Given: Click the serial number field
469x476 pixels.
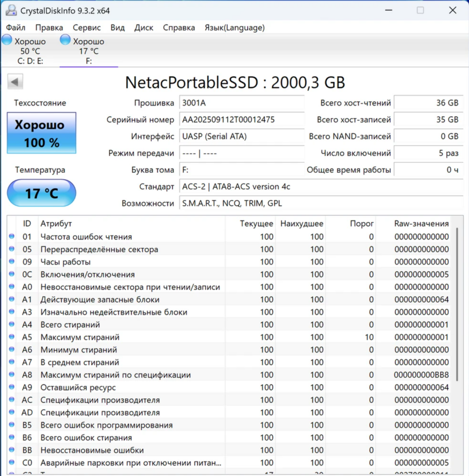Looking at the screenshot, I should tap(241, 120).
